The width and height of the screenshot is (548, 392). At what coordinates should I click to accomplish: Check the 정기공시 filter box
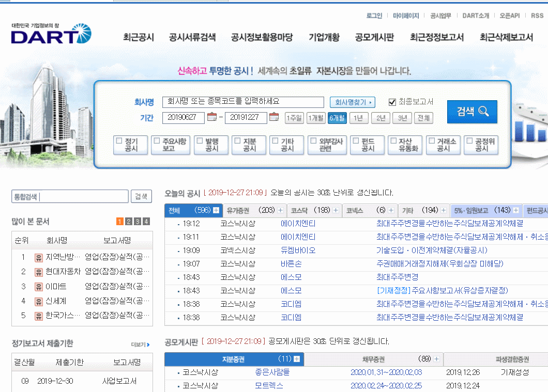click(119, 140)
